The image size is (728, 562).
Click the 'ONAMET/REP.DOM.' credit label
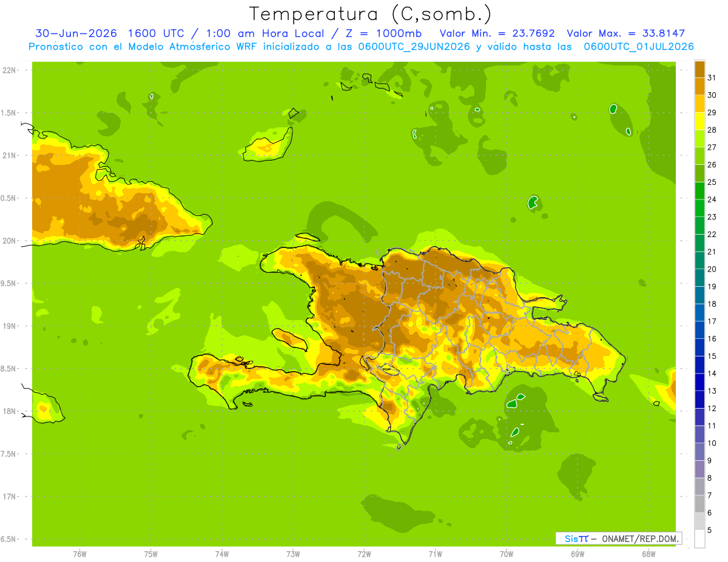639,538
